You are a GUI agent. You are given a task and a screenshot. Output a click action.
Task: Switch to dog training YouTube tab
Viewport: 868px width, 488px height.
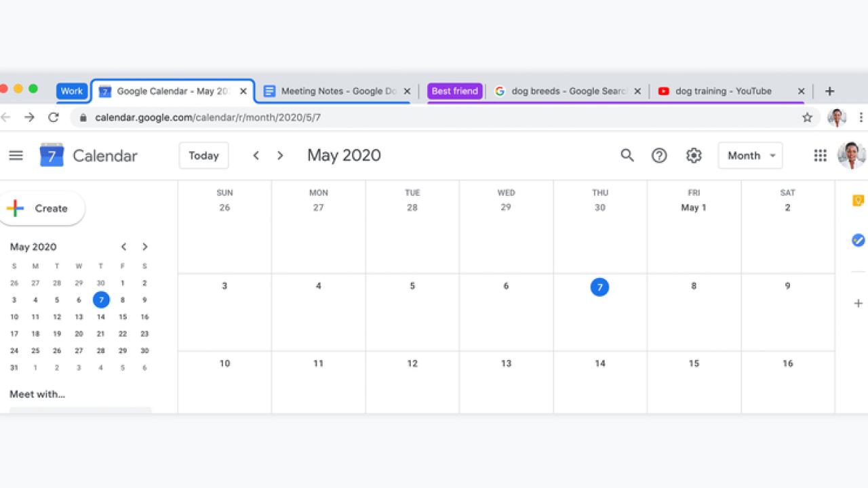731,91
